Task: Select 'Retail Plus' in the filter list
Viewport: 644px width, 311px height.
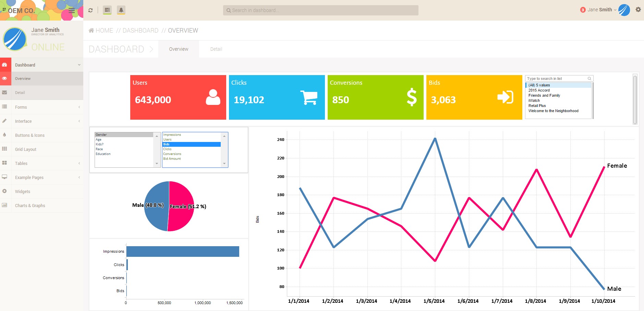Action: coord(537,106)
